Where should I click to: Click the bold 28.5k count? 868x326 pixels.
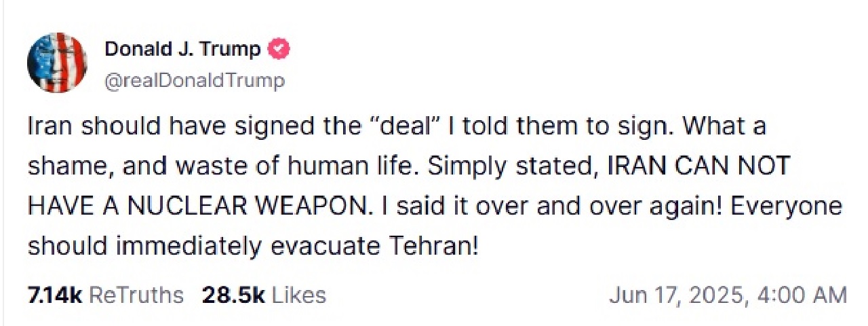[233, 295]
